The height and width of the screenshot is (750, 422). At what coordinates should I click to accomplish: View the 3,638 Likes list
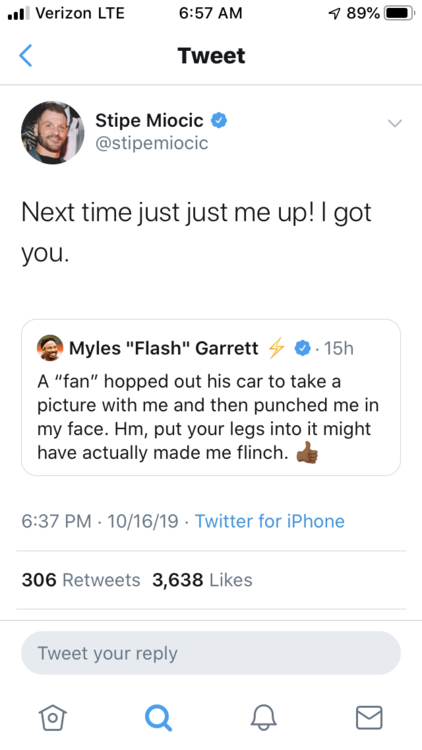[x=202, y=580]
